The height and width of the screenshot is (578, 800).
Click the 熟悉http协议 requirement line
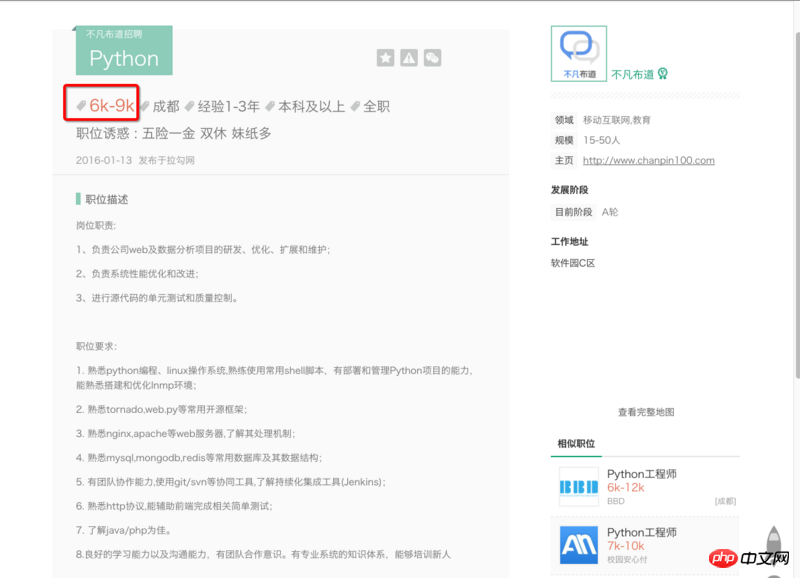click(x=174, y=506)
